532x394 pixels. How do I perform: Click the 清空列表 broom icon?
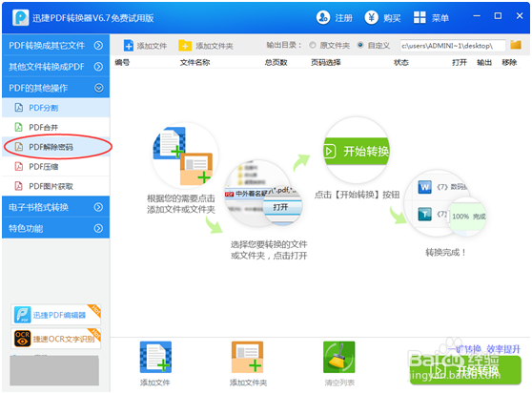pos(339,358)
